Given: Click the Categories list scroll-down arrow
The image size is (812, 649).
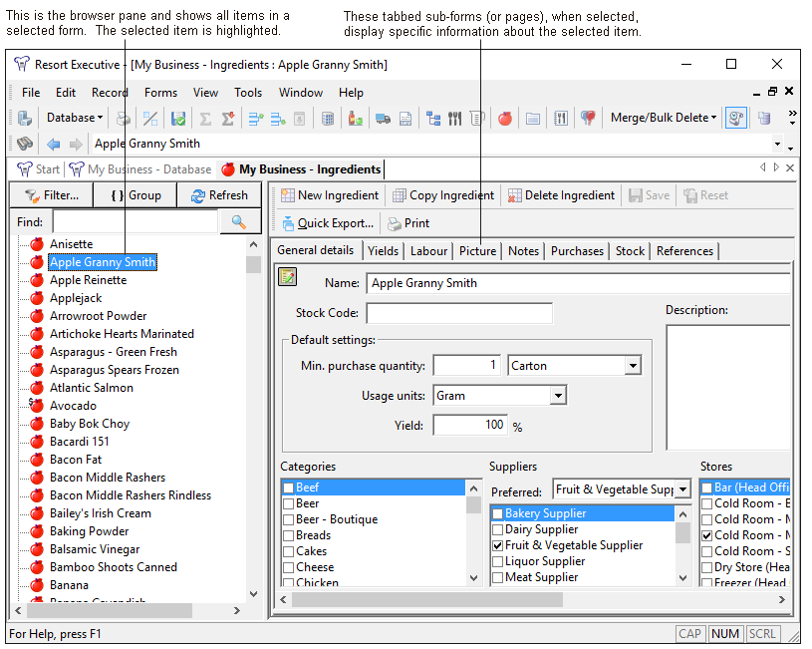Looking at the screenshot, I should tap(473, 577).
